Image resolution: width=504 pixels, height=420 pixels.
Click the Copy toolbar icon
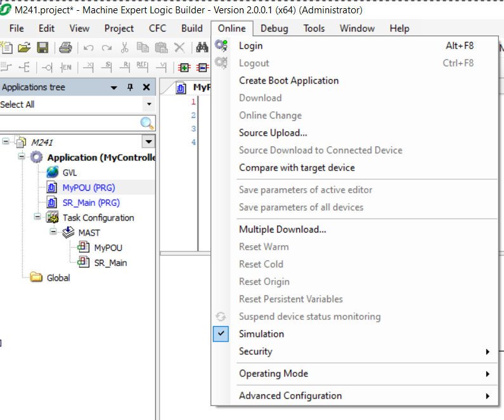143,48
